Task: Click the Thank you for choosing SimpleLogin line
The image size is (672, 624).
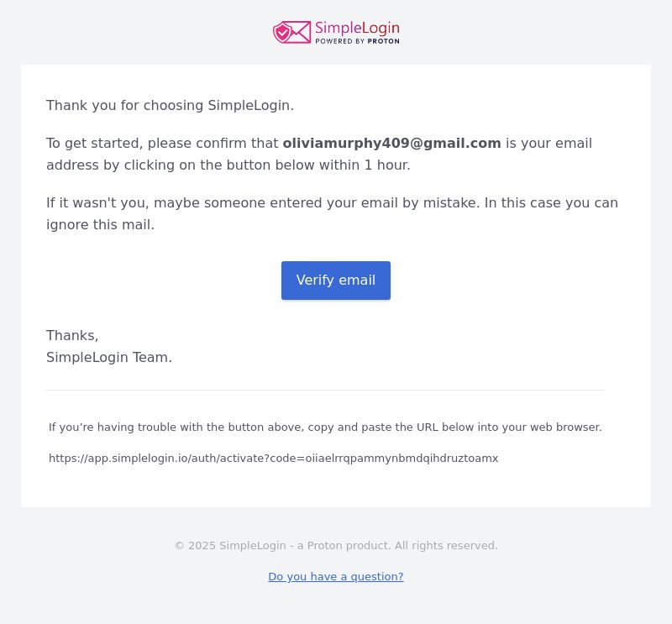Action: click(x=170, y=106)
